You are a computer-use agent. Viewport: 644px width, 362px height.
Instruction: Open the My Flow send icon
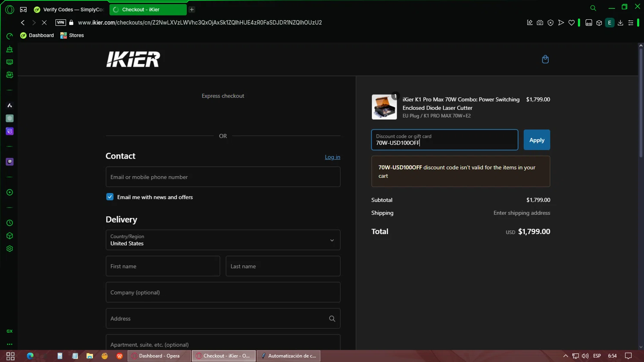coord(561,23)
